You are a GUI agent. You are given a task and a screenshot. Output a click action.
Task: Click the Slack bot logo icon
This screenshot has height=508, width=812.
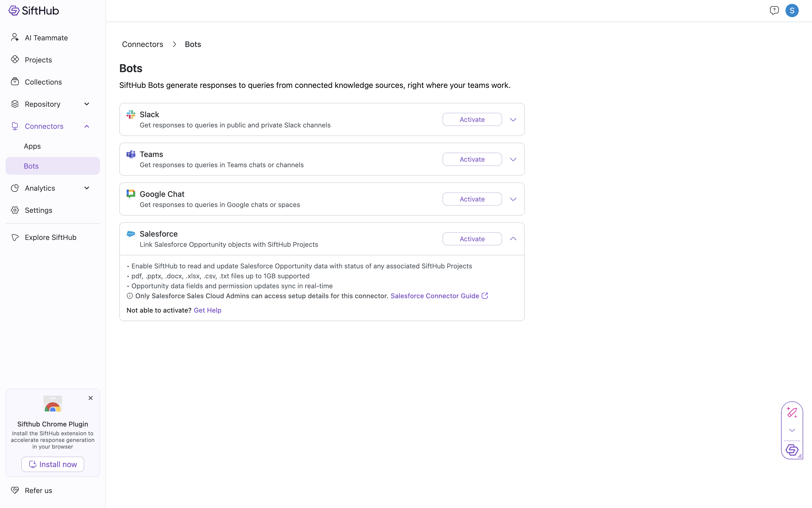pos(131,115)
